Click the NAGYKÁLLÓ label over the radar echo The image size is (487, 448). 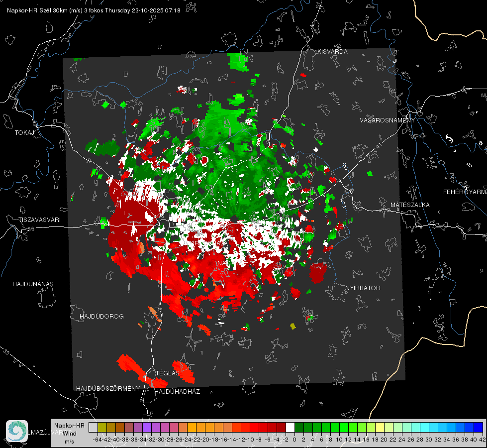click(x=236, y=263)
